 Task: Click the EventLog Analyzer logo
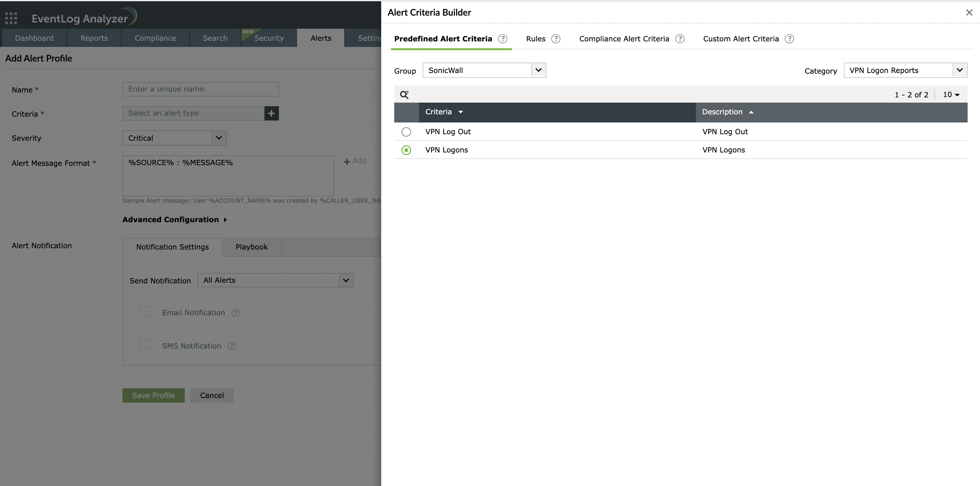pyautogui.click(x=84, y=17)
